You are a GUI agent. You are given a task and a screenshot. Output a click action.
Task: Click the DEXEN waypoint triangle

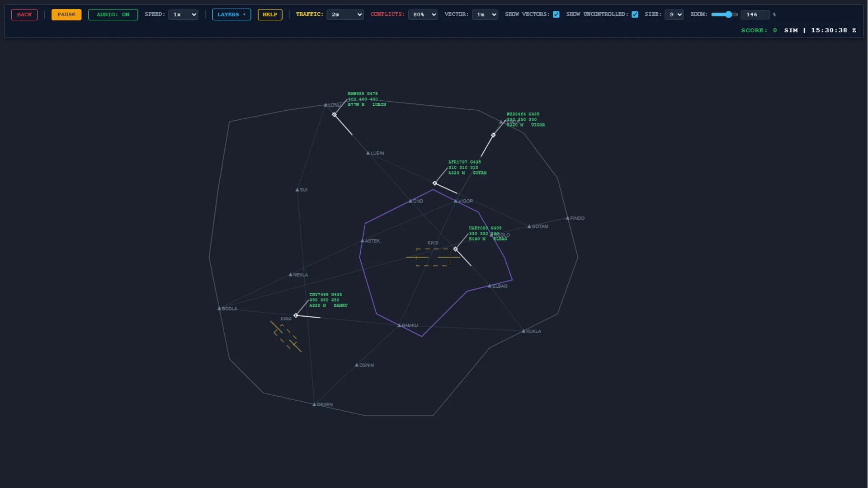tap(314, 404)
